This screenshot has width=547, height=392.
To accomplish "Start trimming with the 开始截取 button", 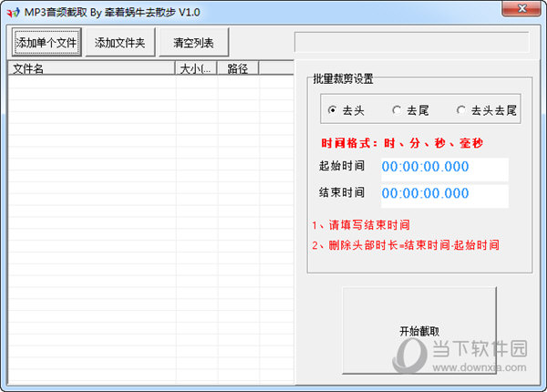I will point(419,331).
